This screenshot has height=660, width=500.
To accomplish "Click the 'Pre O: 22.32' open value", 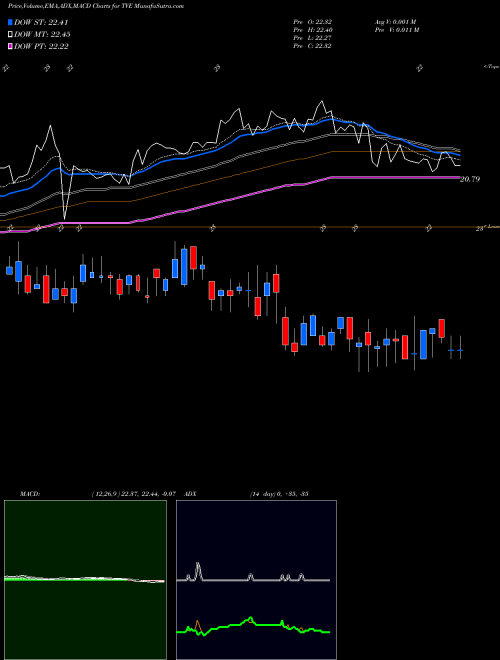I will click(312, 22).
